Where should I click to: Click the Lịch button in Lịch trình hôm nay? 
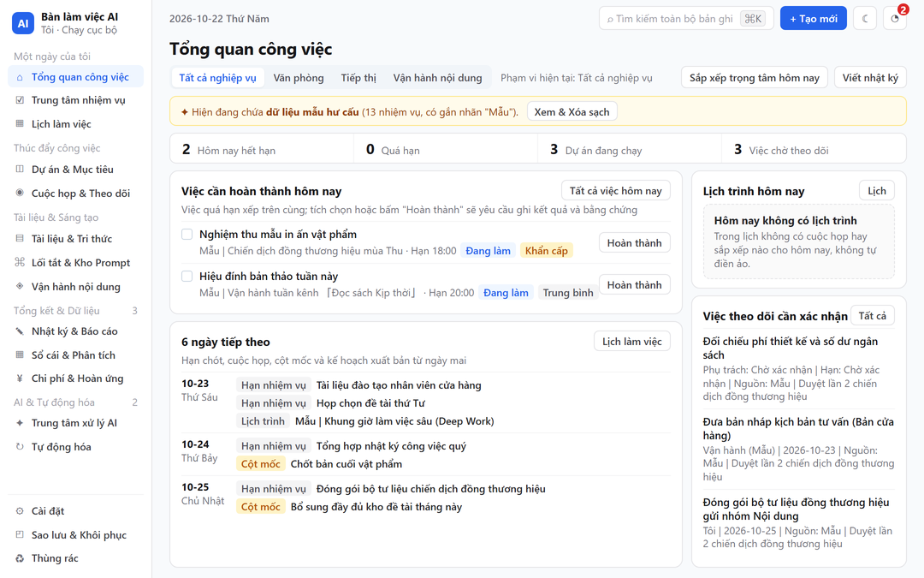pos(876,190)
